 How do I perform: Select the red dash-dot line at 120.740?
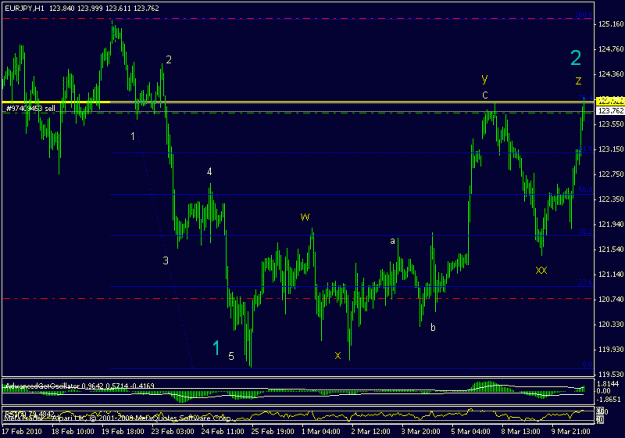298,299
